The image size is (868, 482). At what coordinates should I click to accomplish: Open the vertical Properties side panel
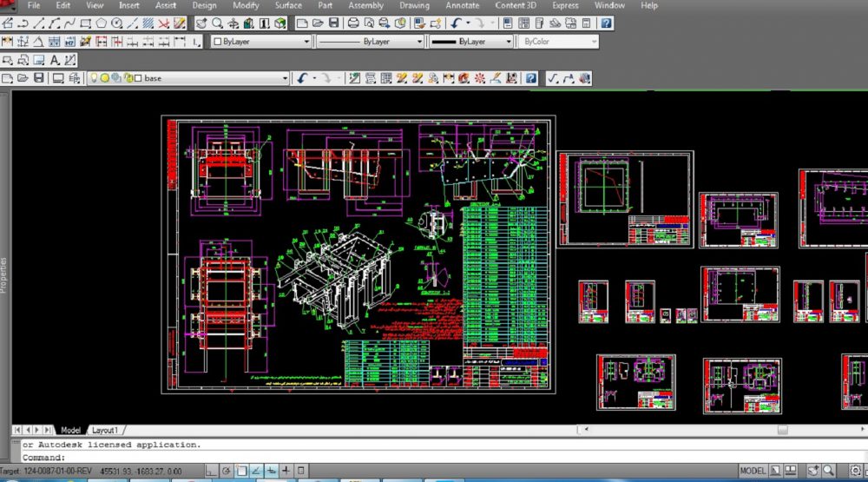[x=4, y=274]
